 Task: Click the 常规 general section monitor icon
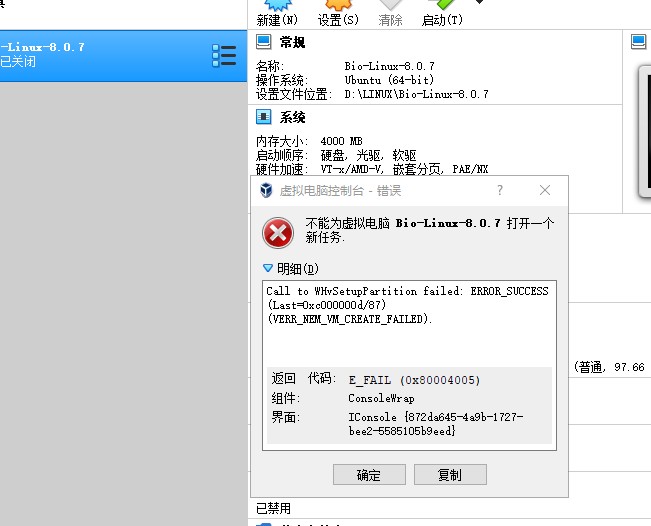[264, 42]
